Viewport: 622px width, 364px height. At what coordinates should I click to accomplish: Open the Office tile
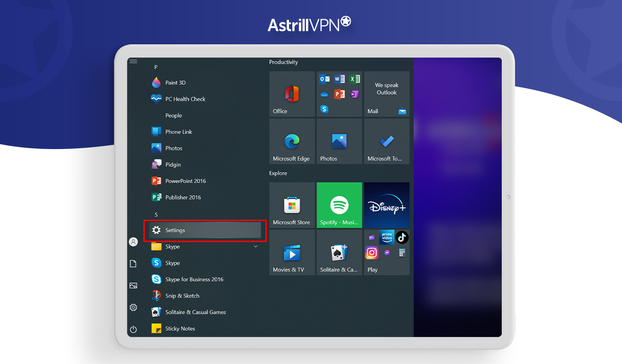(292, 94)
